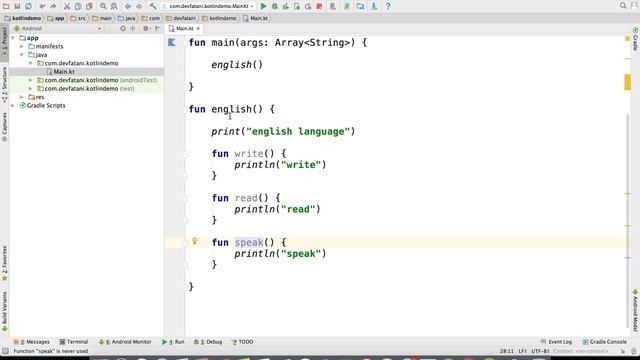The width and height of the screenshot is (640, 360).
Task: Open the 5: Debug tool window tab
Action: (x=208, y=342)
